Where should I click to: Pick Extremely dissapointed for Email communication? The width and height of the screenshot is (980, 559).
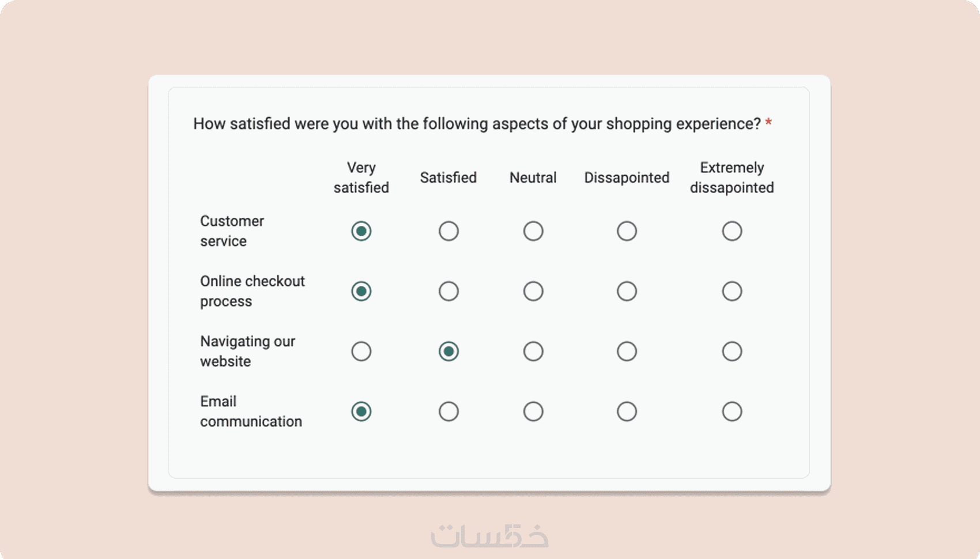pos(732,411)
